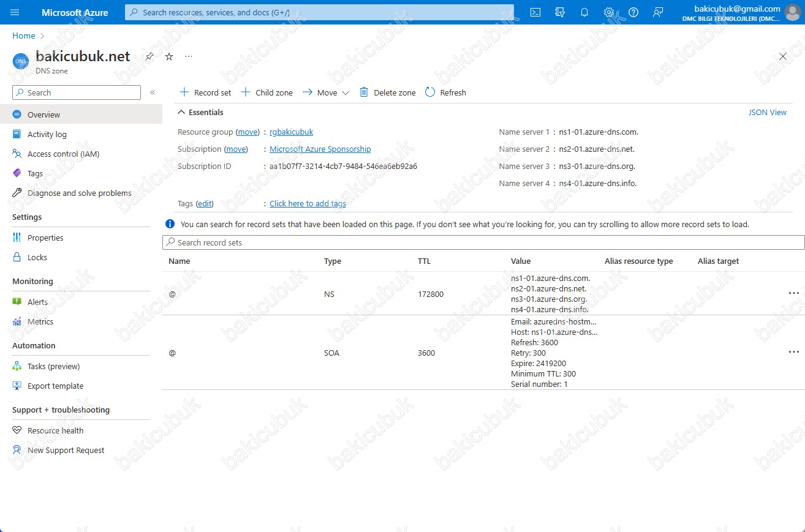Click TTL value 172800
Image resolution: width=805 pixels, height=532 pixels.
coord(431,294)
